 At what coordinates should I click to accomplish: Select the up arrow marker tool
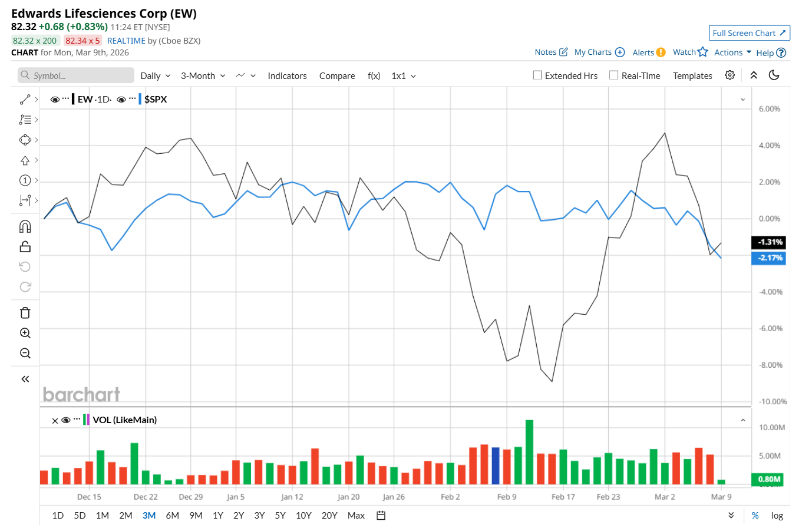(x=25, y=160)
